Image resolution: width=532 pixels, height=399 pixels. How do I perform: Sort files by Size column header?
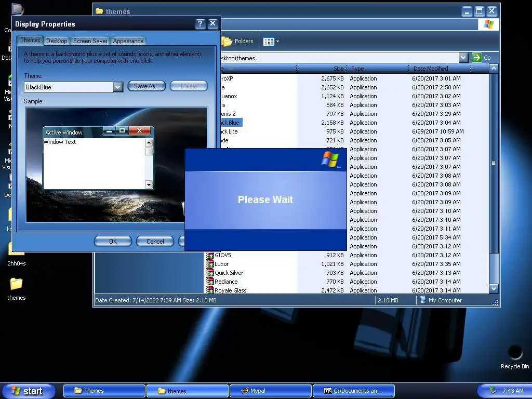(321, 69)
